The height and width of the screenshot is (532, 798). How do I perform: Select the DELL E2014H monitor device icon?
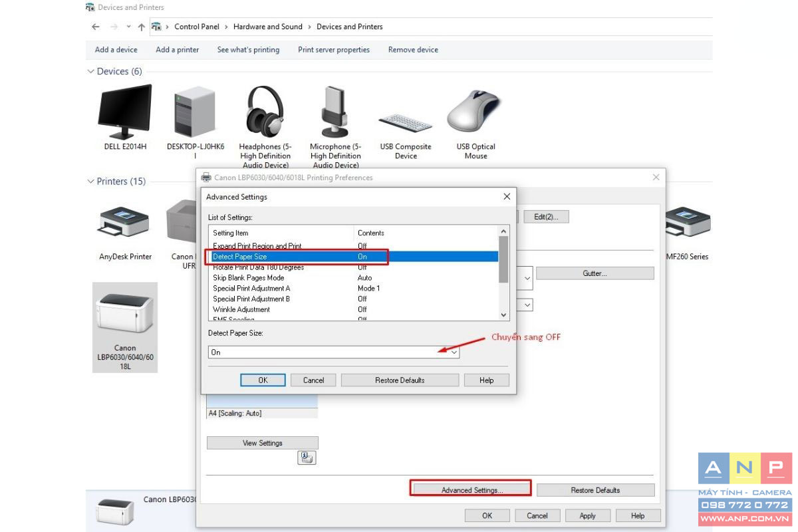coord(125,112)
